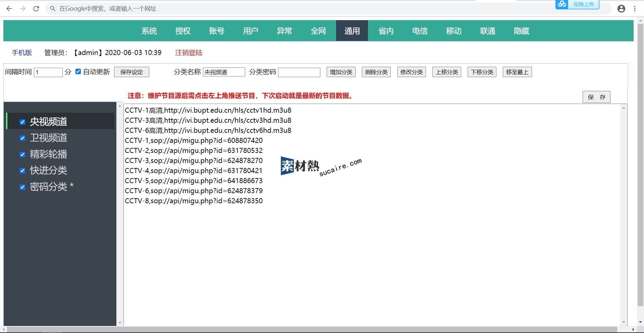
Task: Click the CCTV-1 migu id=608807420 line
Action: coord(194,141)
